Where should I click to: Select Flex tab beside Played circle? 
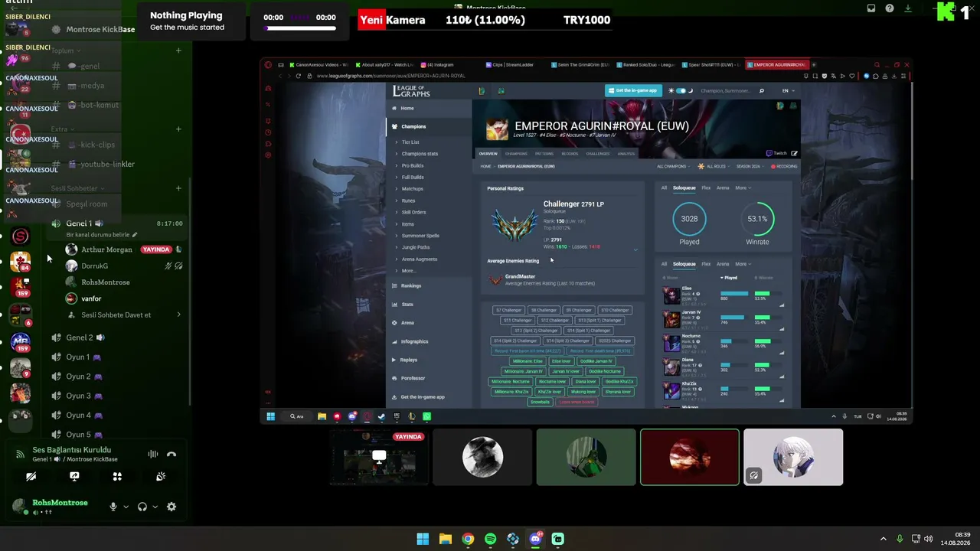[706, 187]
